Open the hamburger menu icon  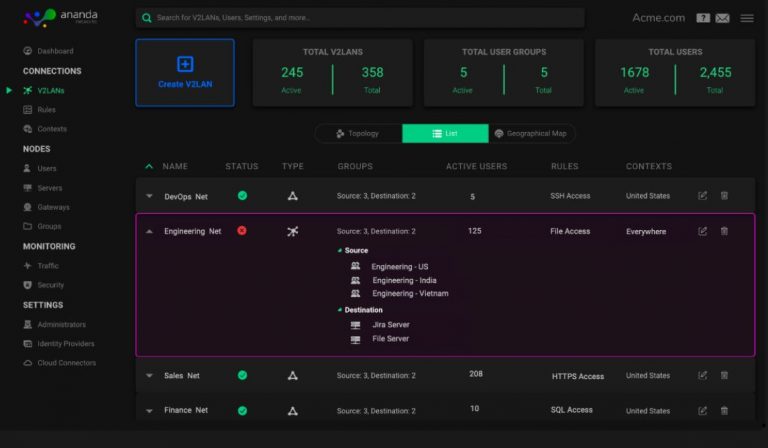(x=746, y=18)
